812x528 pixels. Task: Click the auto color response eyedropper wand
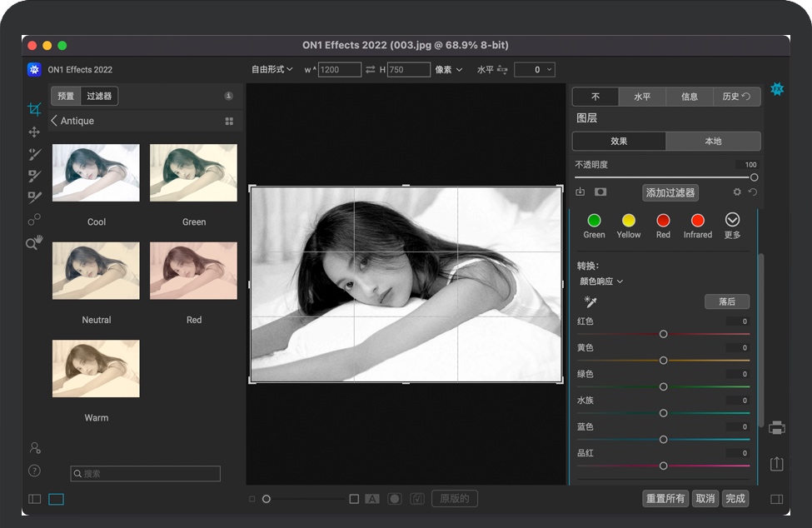(591, 301)
